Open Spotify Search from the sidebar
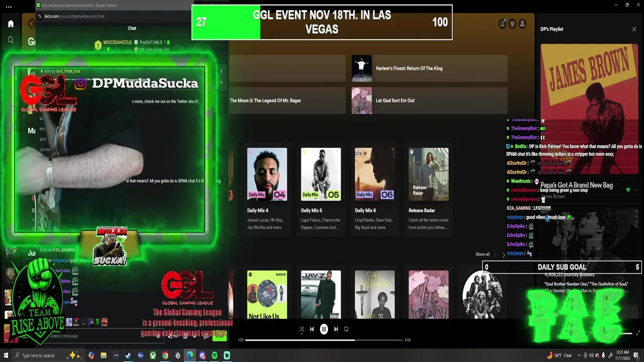 pos(11,40)
